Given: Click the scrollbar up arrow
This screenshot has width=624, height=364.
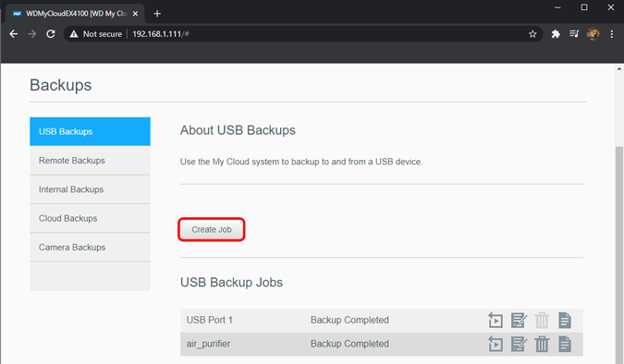Looking at the screenshot, I should point(619,68).
